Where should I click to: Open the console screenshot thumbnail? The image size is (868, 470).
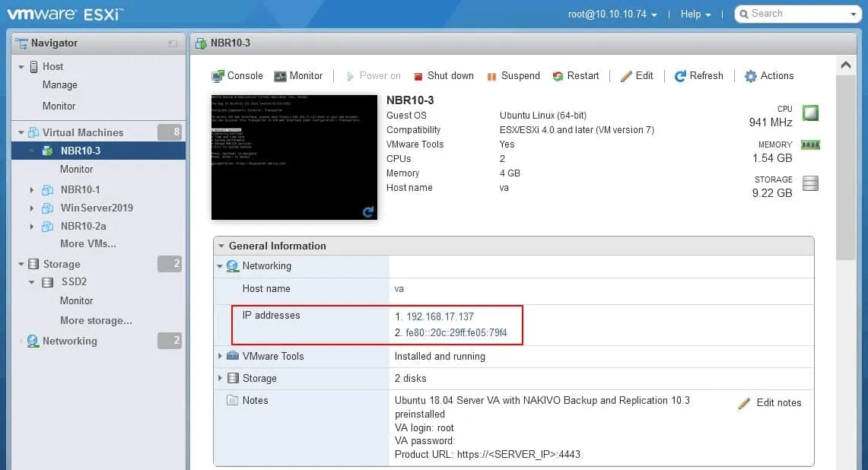[x=294, y=157]
